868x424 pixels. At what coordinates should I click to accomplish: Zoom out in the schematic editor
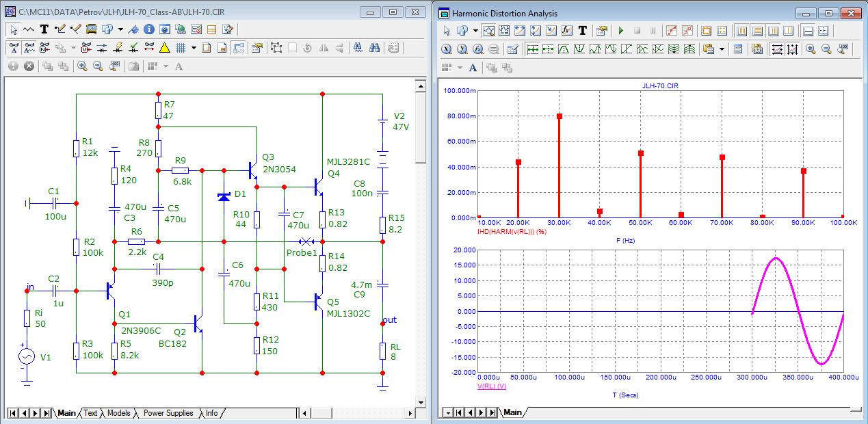pos(98,66)
